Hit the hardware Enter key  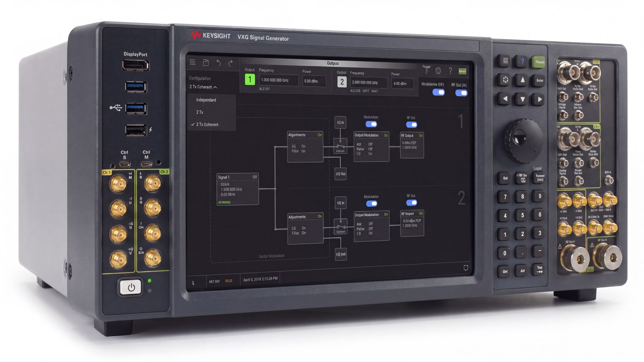pyautogui.click(x=540, y=80)
